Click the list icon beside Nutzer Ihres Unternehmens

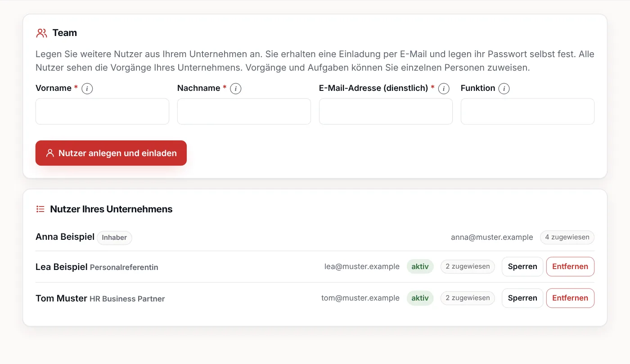40,209
